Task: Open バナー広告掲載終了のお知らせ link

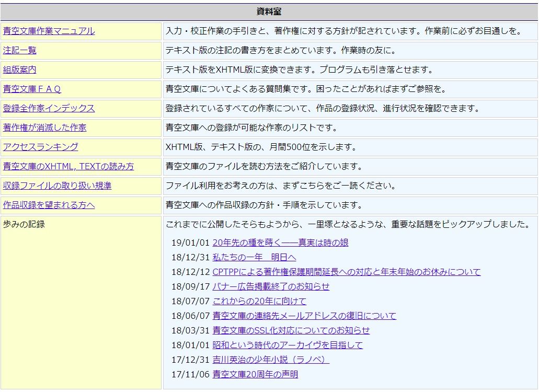Action: tap(271, 286)
